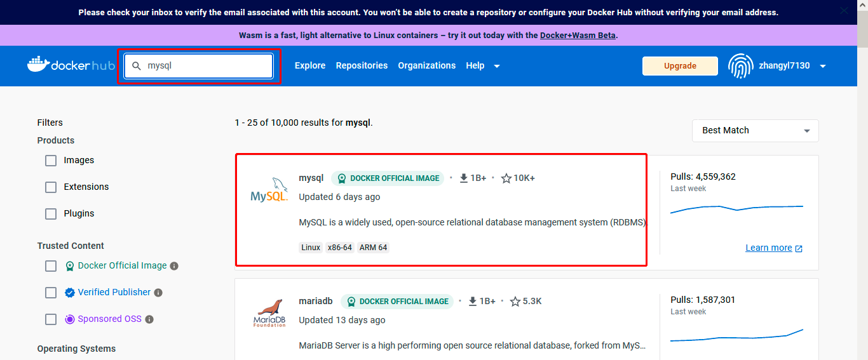This screenshot has height=360, width=868.
Task: Open the mysql repository title
Action: 311,178
